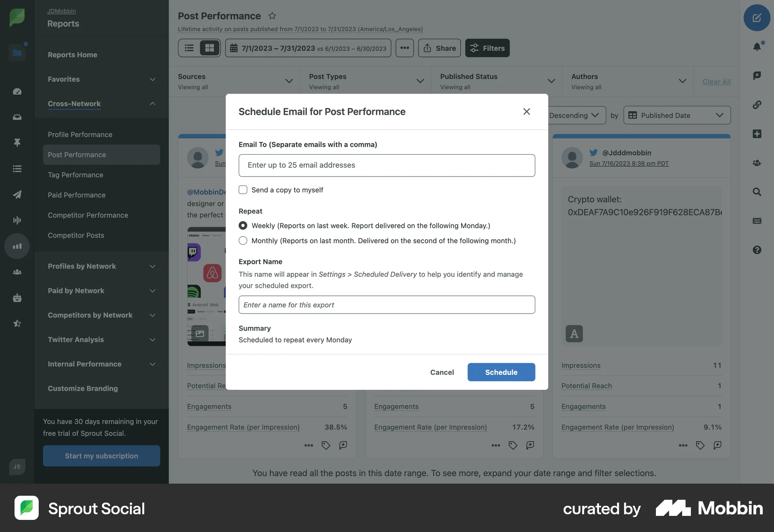The width and height of the screenshot is (774, 532).
Task: Select Tag Performance in the sidebar
Action: [76, 175]
